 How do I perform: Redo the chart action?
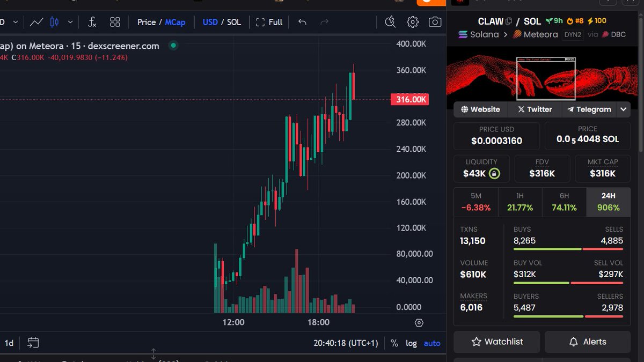[324, 22]
